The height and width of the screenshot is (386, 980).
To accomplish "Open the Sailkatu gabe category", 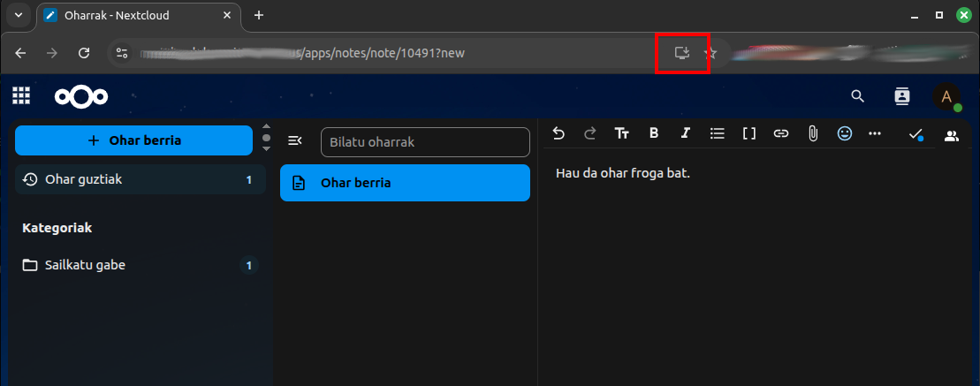I will pos(133,265).
